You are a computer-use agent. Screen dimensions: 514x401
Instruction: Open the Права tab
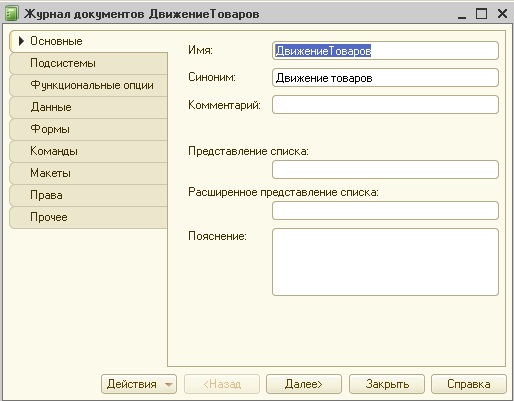[89, 195]
